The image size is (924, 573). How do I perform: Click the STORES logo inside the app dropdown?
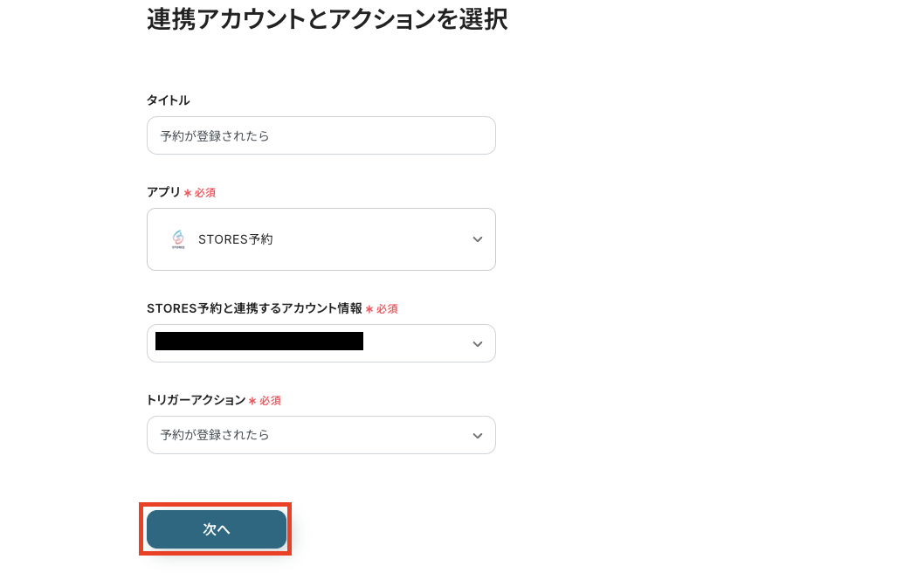[x=178, y=238]
